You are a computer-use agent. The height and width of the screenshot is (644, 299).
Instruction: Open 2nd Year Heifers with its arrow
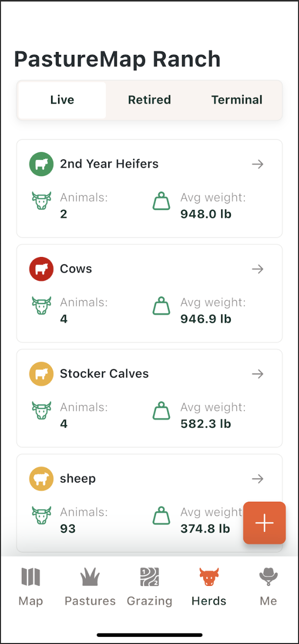(x=258, y=164)
